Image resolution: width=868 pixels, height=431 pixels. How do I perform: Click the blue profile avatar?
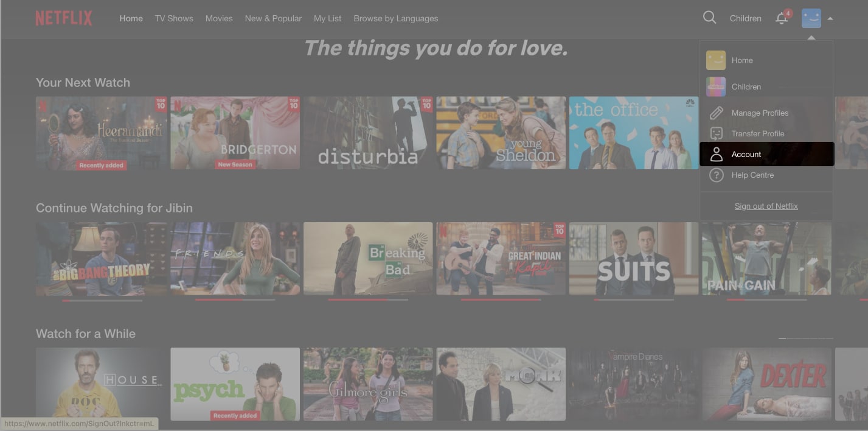[x=811, y=18]
